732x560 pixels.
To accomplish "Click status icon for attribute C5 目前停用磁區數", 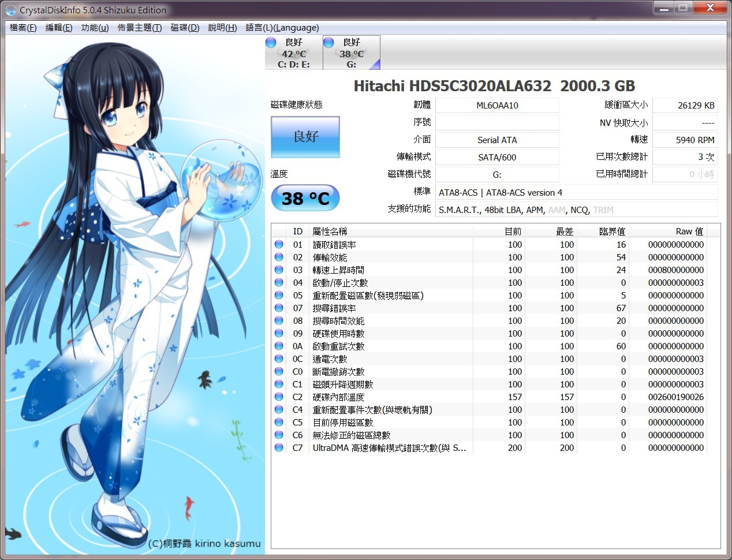I will point(279,422).
